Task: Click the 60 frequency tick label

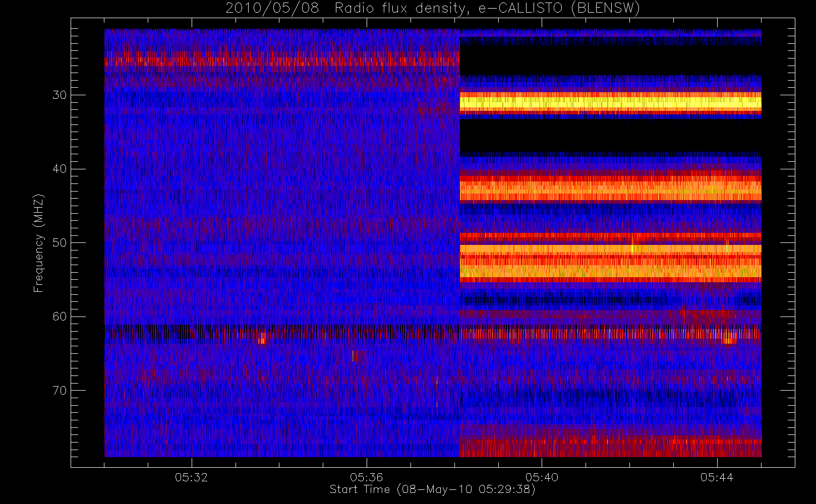Action: (60, 317)
